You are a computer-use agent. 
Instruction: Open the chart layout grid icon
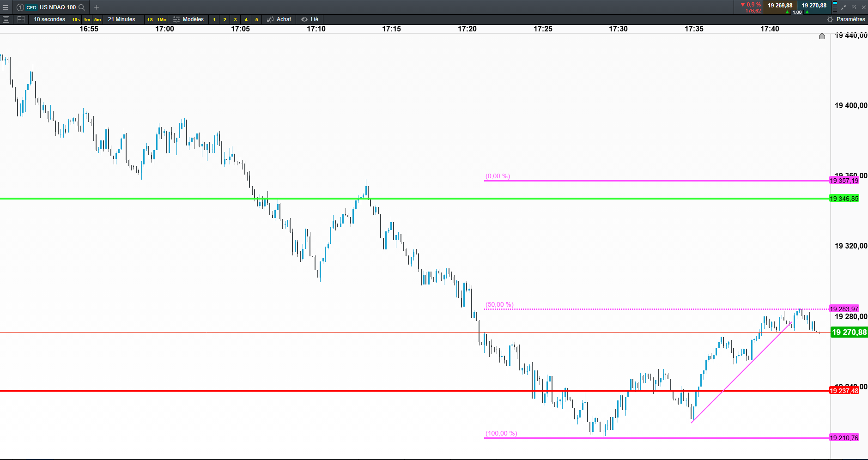click(21, 19)
